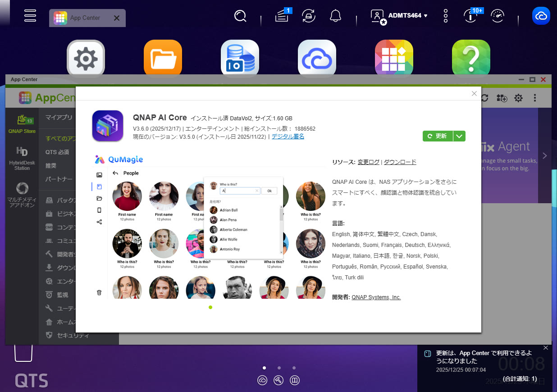Launch the File Station folder desktop icon
This screenshot has width=557, height=392.
163,59
